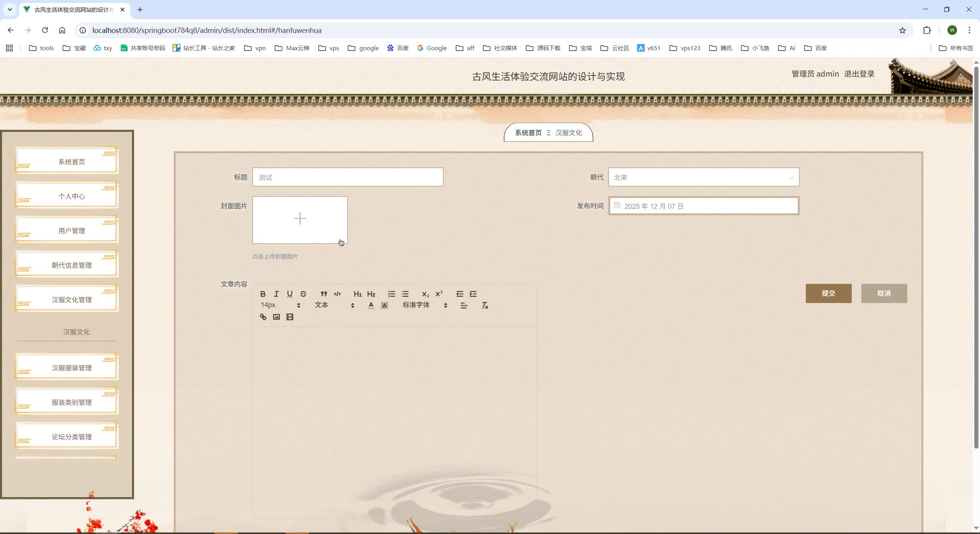The height and width of the screenshot is (534, 980).
Task: Toggle bold formatting in the editor
Action: click(263, 294)
